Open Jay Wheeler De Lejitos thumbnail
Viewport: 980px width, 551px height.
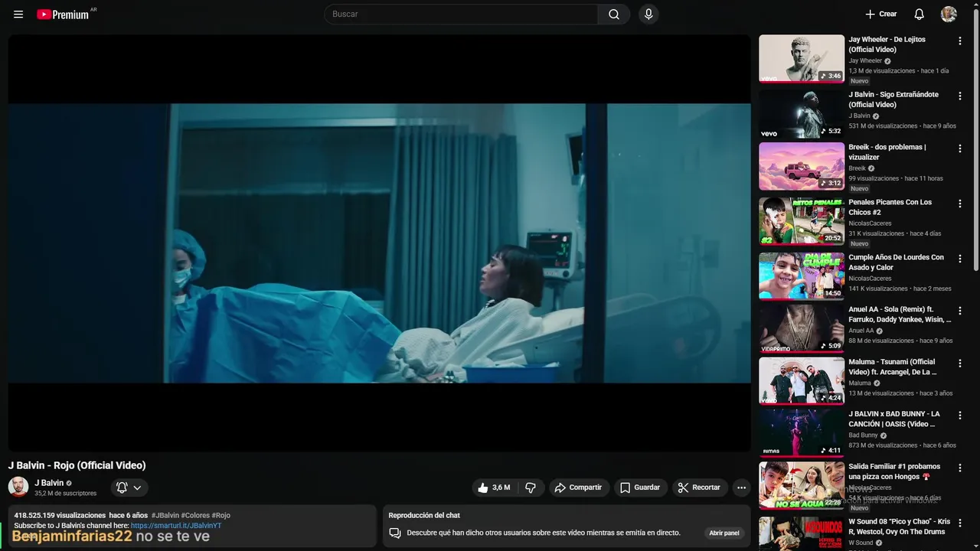click(x=802, y=59)
